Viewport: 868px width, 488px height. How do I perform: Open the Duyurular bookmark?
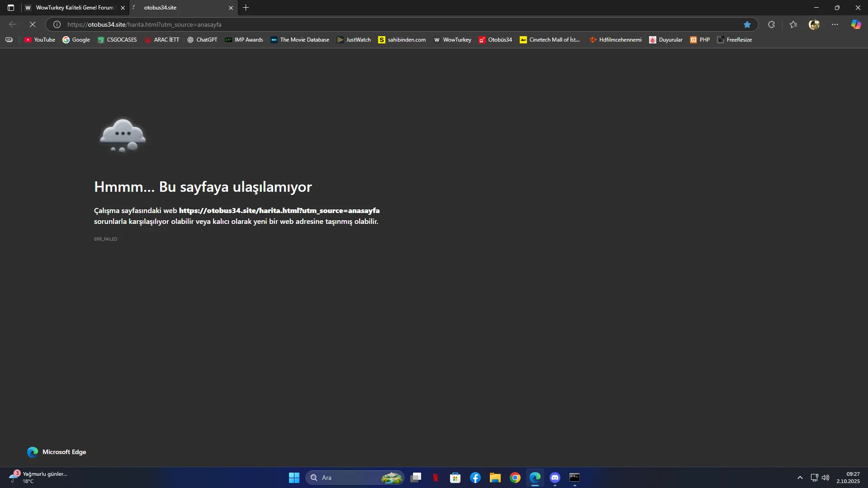coord(666,40)
